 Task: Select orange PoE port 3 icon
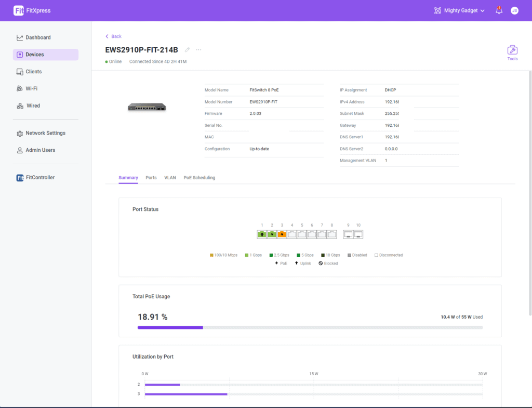(282, 234)
